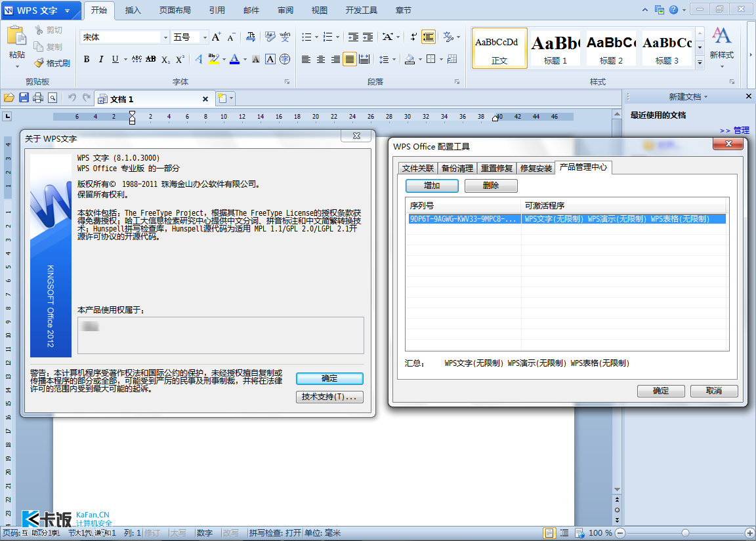Click the shrink font size icon

coord(231,37)
